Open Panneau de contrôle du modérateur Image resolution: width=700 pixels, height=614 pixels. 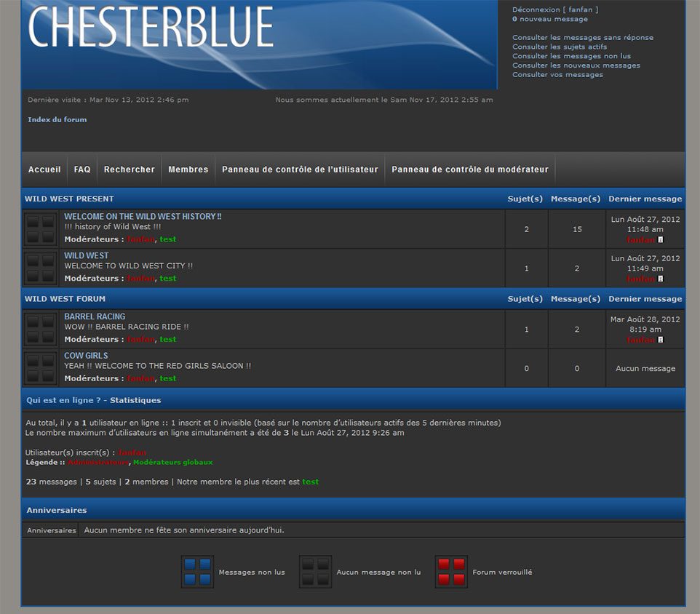(x=469, y=170)
